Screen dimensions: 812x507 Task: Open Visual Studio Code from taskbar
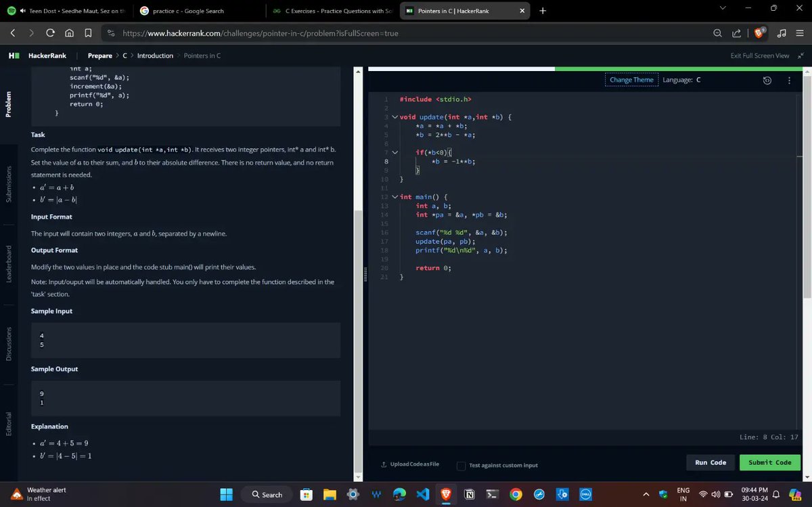tap(422, 494)
